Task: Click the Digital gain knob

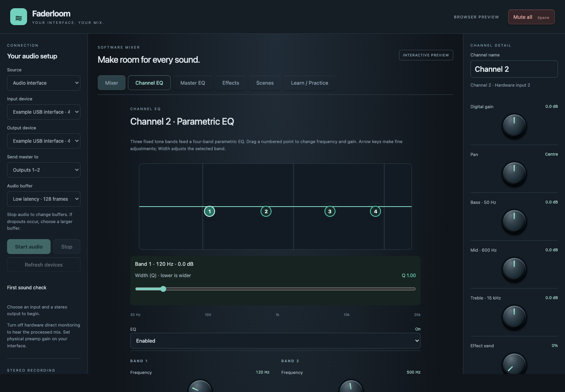Action: click(x=514, y=126)
